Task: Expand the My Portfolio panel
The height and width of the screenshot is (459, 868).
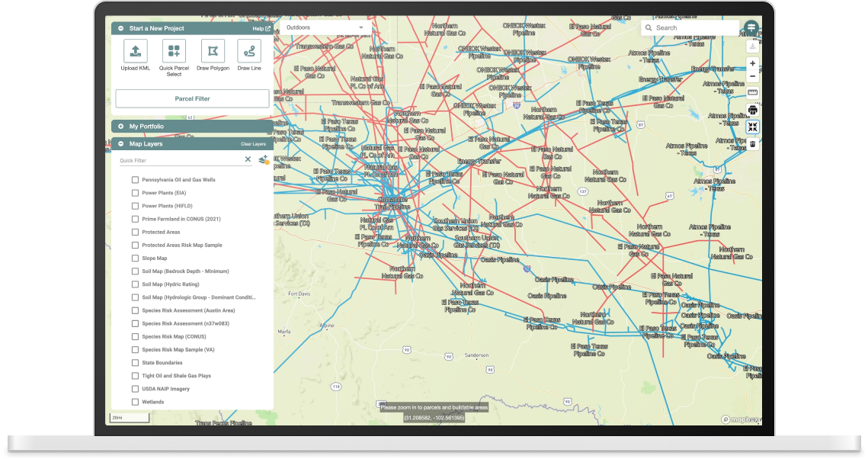Action: [120, 127]
